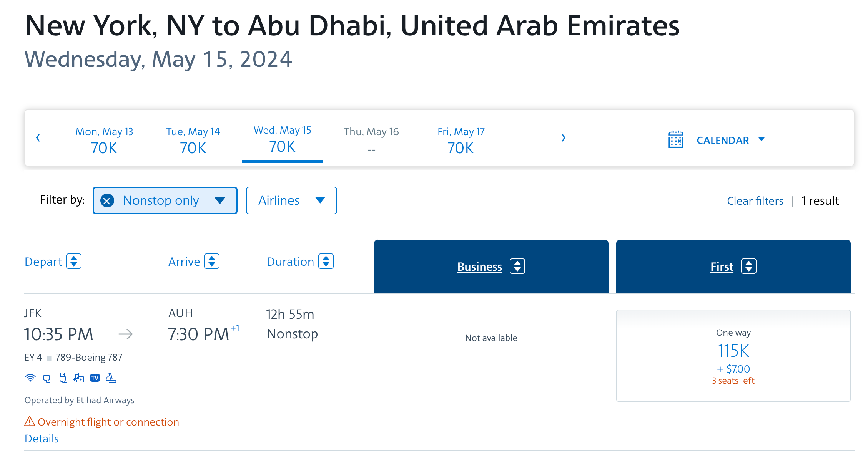Sort flights by duration

[326, 262]
